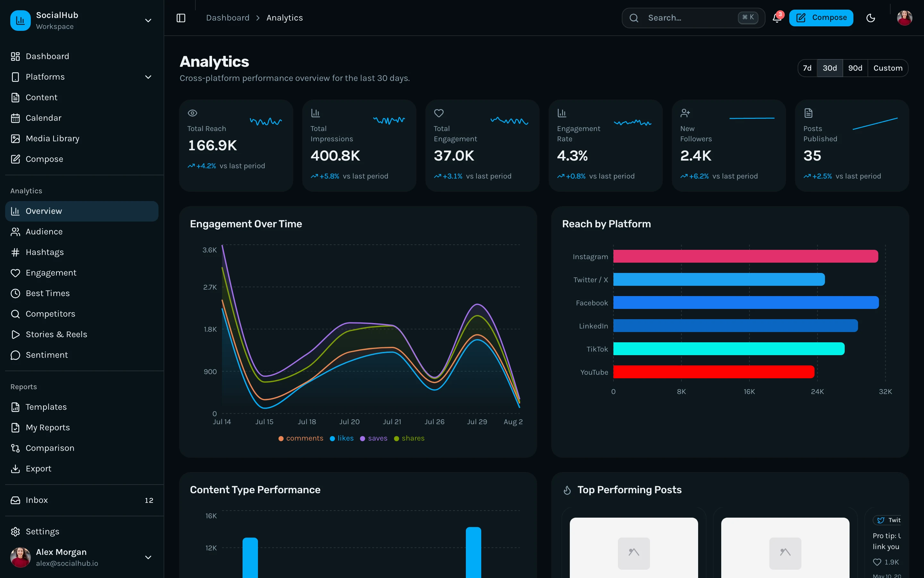Click the ⌘ K shortcut badge

point(748,18)
